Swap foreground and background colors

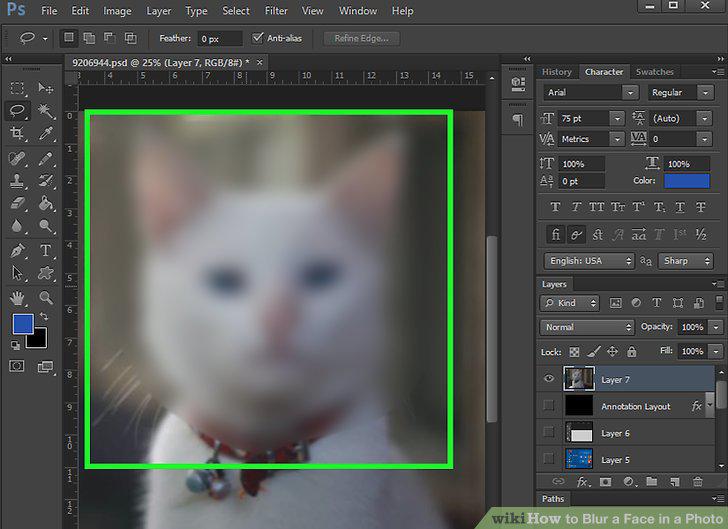(x=44, y=316)
